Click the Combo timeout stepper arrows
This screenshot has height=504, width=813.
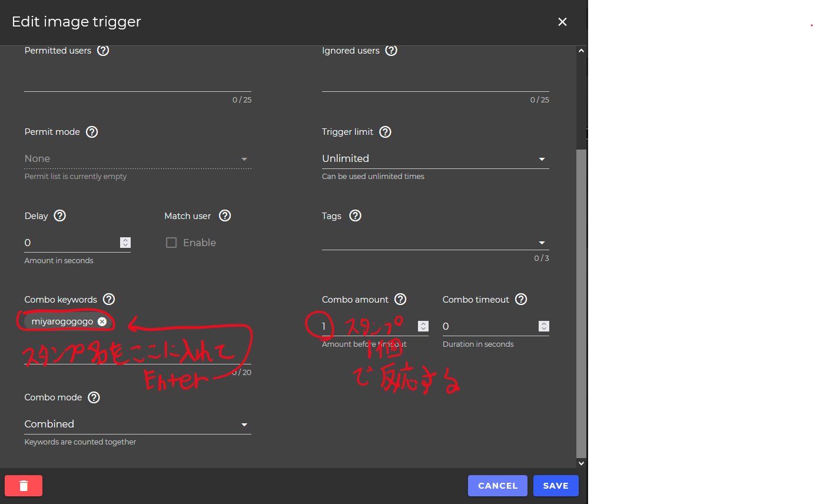click(x=544, y=326)
